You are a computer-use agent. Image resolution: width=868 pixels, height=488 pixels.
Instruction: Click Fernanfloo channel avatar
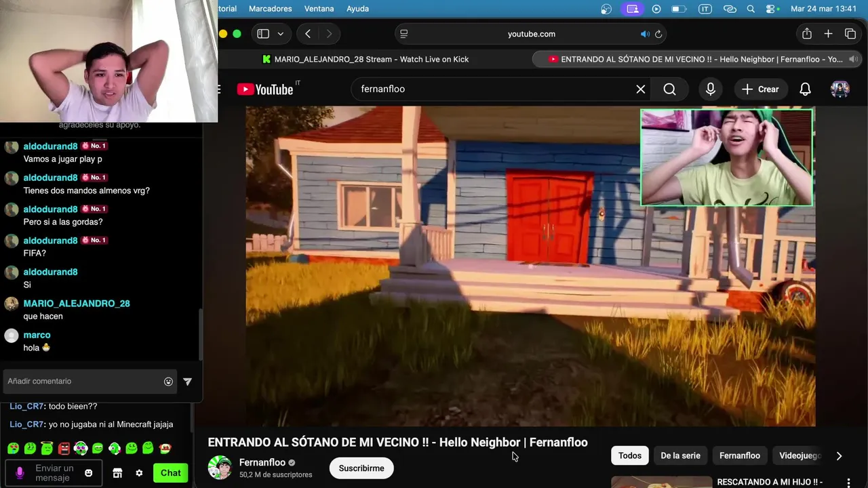(220, 468)
